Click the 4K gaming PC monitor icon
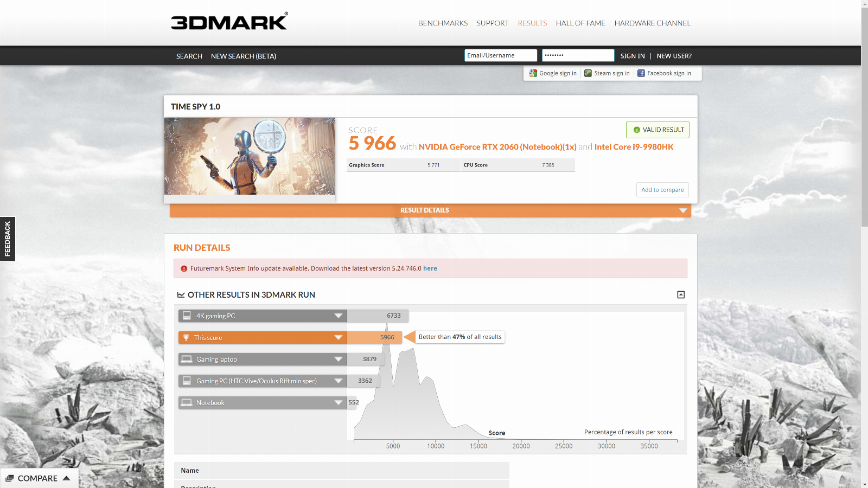 pos(187,316)
